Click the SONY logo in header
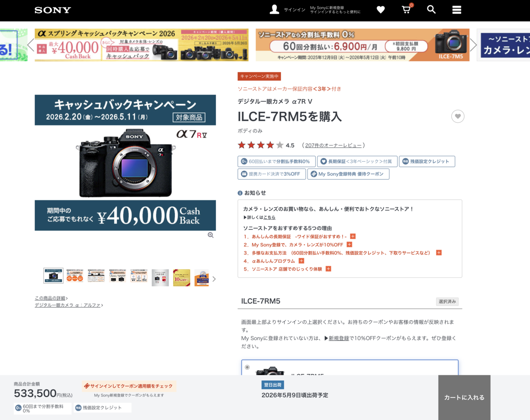This screenshot has height=420, width=530. coord(53,10)
